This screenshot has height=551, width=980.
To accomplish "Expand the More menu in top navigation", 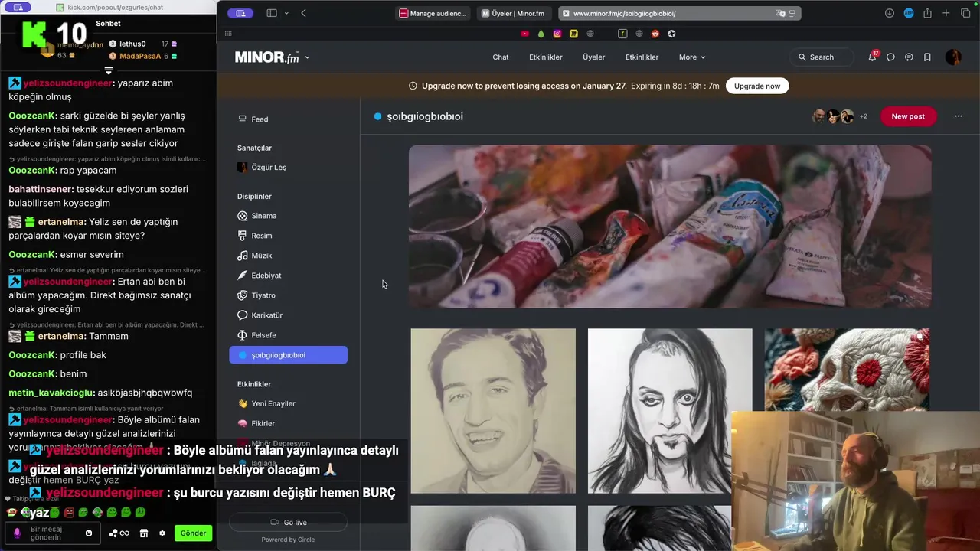I will [x=691, y=57].
